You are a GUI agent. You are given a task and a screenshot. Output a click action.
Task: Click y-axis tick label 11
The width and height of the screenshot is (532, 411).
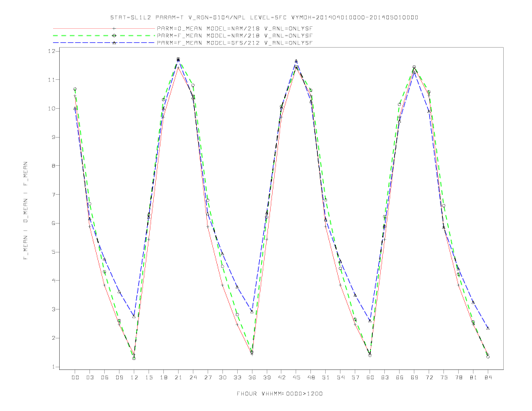52,80
